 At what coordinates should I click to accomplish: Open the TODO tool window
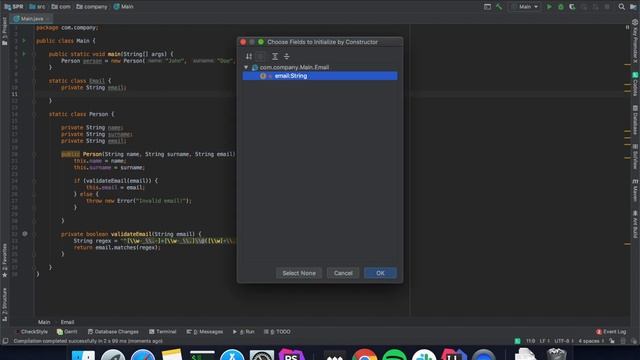277,332
